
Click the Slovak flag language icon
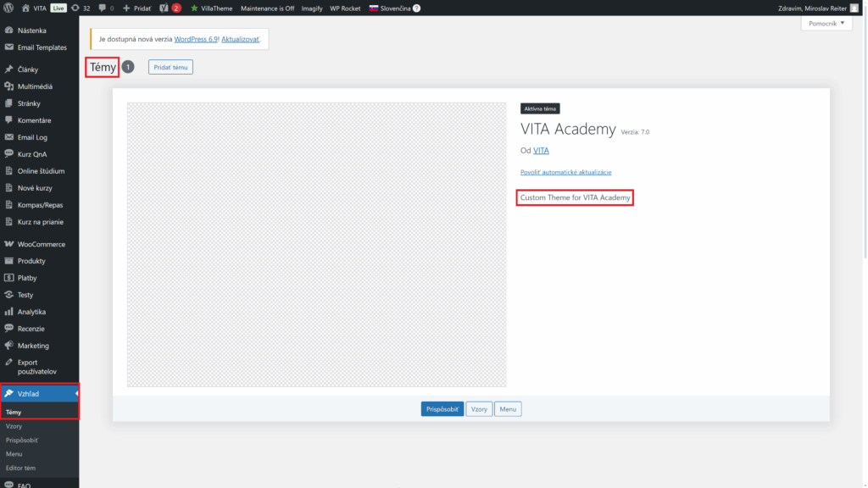pyautogui.click(x=372, y=8)
